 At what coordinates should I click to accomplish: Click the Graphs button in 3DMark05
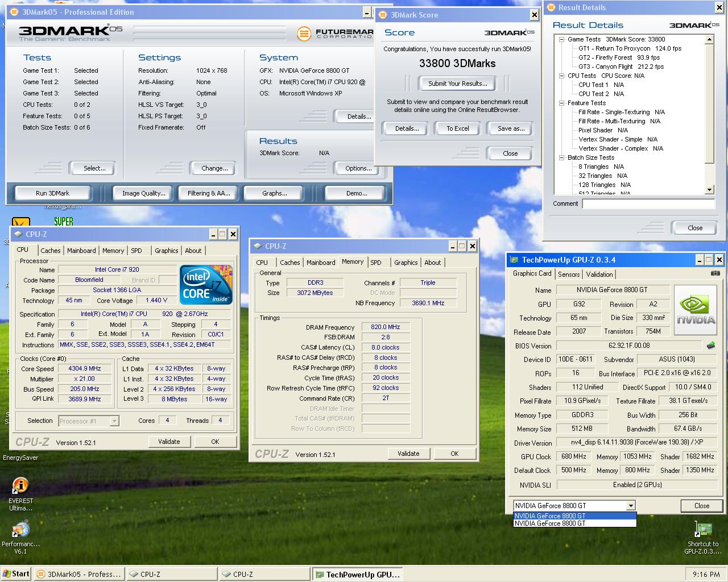(275, 193)
